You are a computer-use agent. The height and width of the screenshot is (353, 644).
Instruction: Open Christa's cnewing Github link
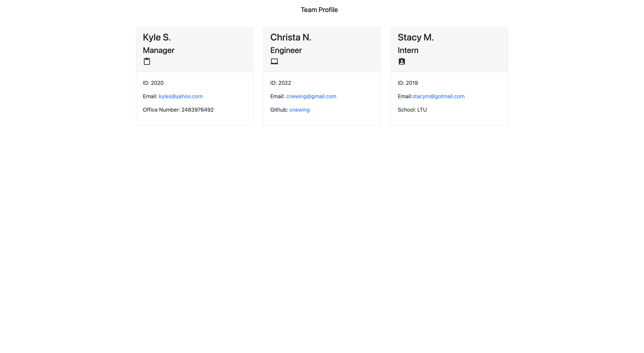coord(299,110)
